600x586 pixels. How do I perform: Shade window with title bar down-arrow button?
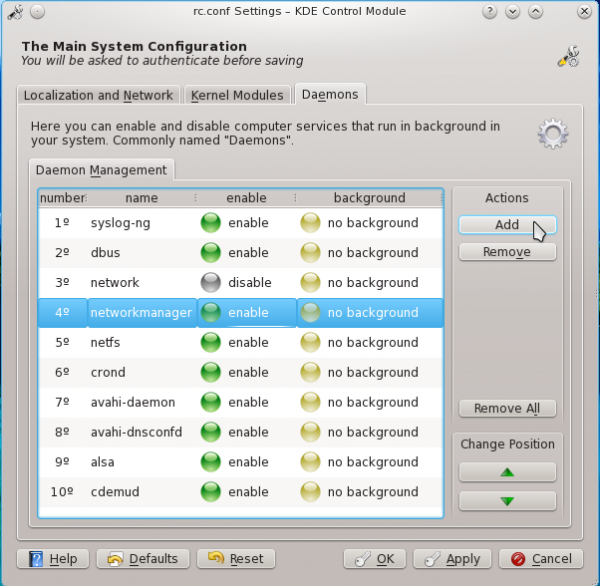pos(512,12)
